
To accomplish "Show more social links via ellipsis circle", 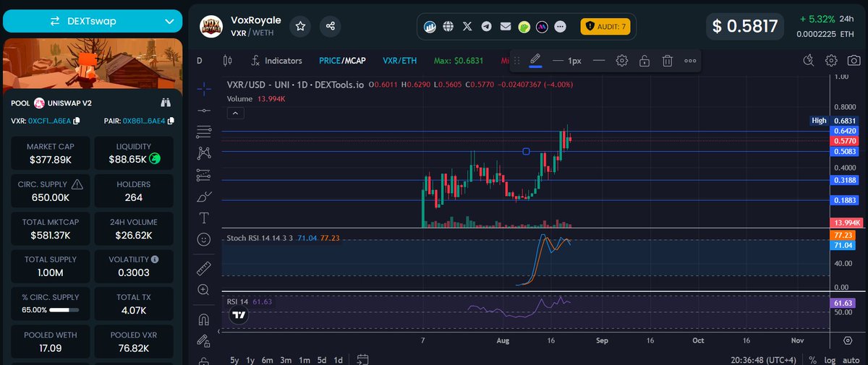I will (x=561, y=27).
